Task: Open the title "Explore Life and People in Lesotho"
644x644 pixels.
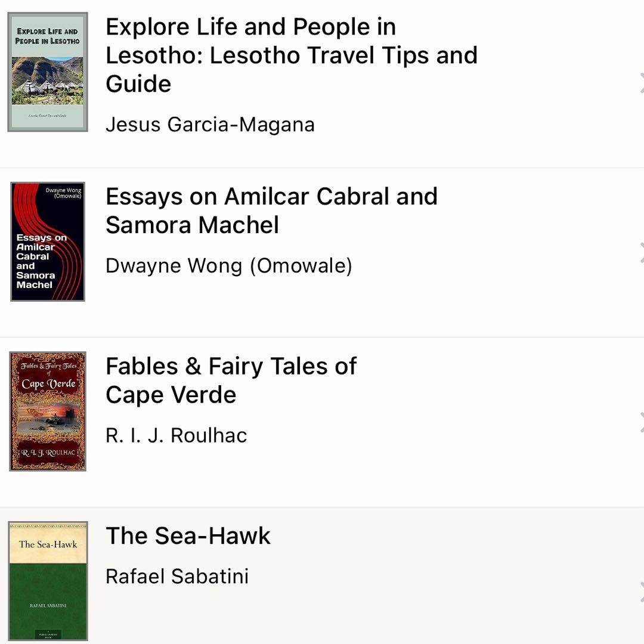Action: pyautogui.click(x=291, y=55)
